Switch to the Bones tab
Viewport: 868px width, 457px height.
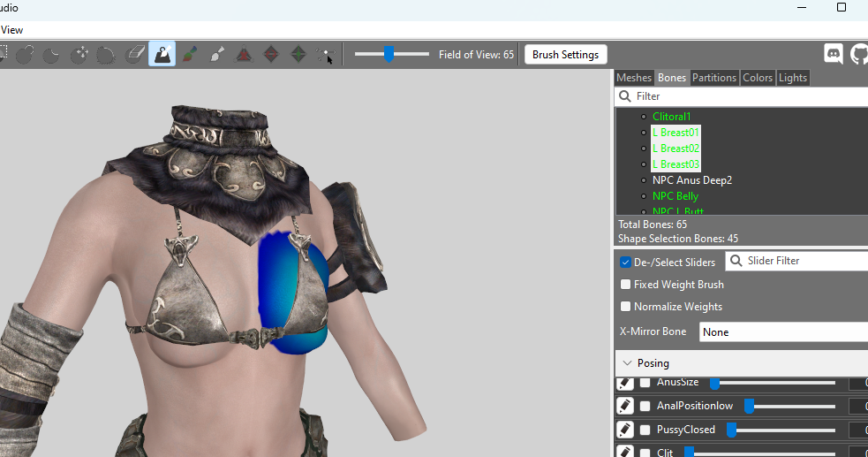[x=672, y=78]
